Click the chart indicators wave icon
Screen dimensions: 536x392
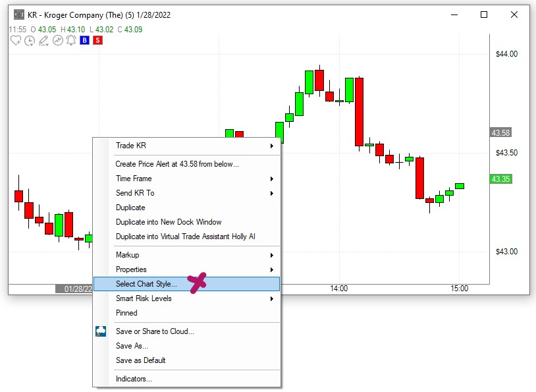[x=57, y=41]
